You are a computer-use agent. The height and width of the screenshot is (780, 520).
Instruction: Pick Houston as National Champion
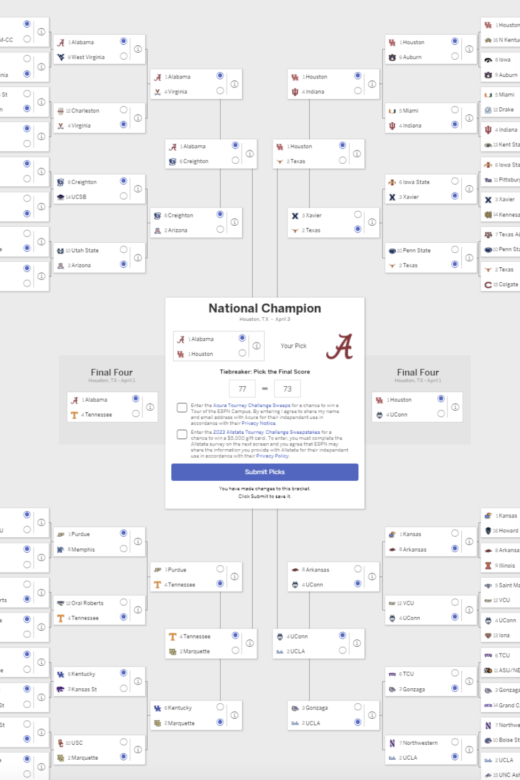pos(242,353)
